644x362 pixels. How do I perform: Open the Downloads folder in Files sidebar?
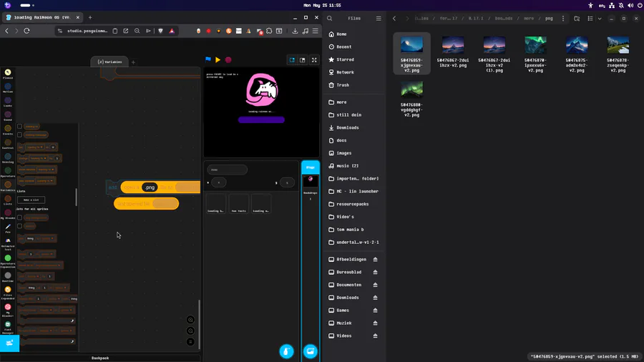click(x=348, y=127)
